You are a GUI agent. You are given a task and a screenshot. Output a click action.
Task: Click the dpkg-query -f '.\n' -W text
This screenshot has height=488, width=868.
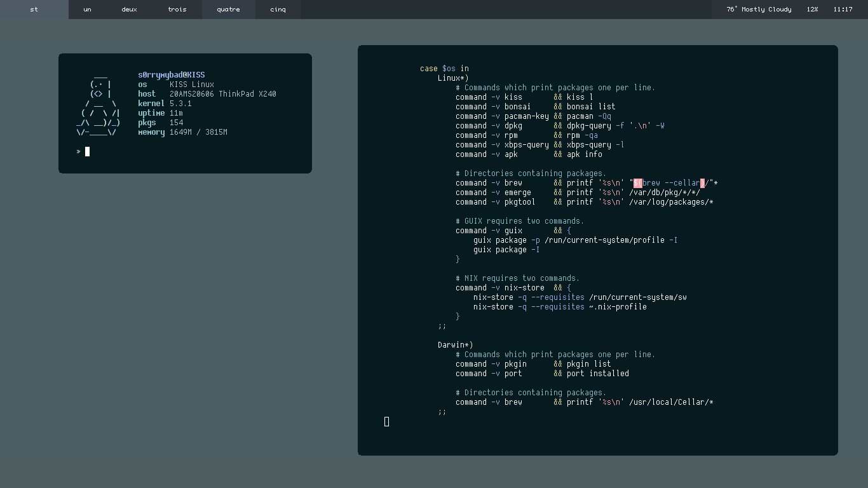click(x=616, y=126)
